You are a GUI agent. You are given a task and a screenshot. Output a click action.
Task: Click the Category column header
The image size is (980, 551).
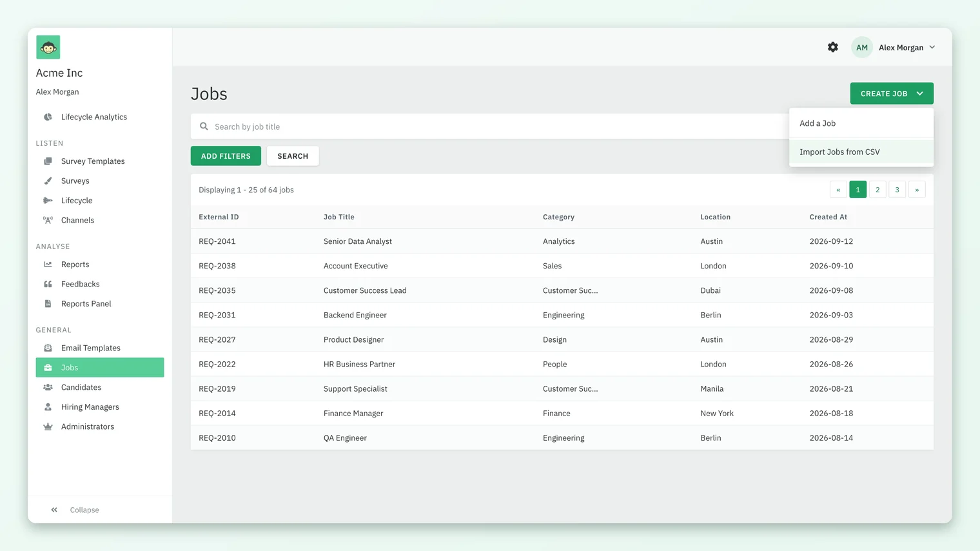tap(558, 217)
